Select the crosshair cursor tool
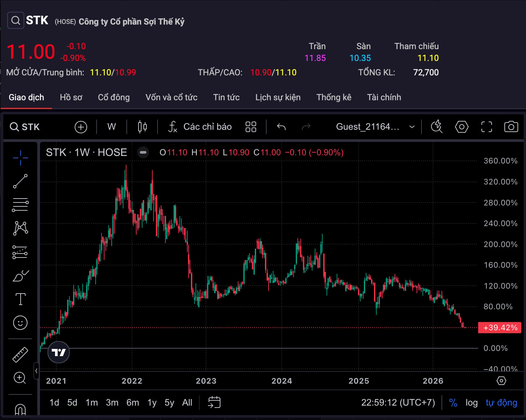Viewport: 526px width, 420px height. click(x=20, y=158)
